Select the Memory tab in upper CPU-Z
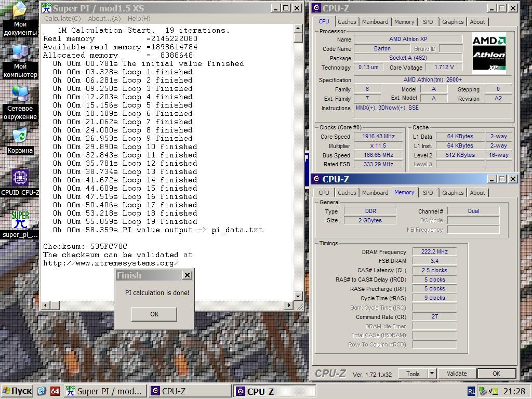Viewport: 532px width, 399px height. [x=404, y=22]
